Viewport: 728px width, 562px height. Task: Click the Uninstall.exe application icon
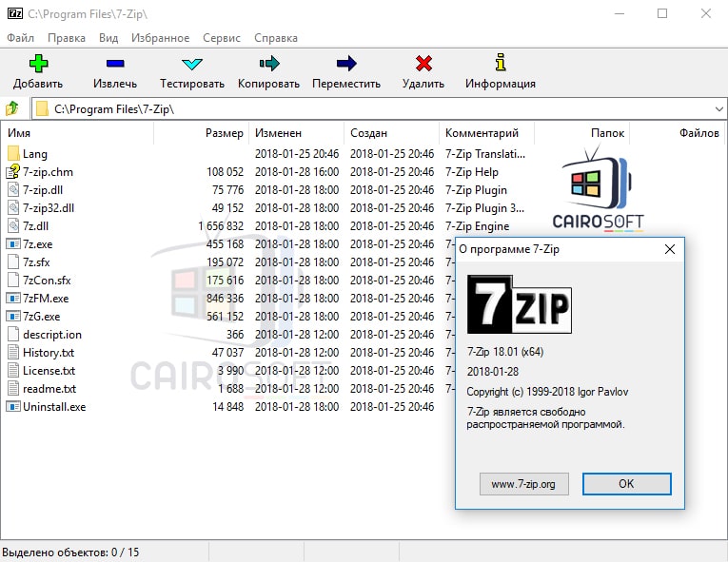point(13,407)
